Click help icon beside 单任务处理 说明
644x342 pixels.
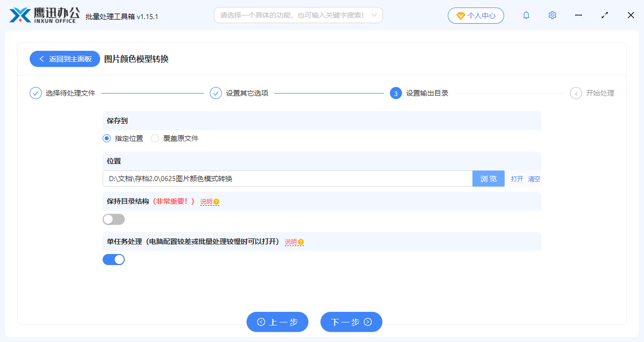pos(301,242)
